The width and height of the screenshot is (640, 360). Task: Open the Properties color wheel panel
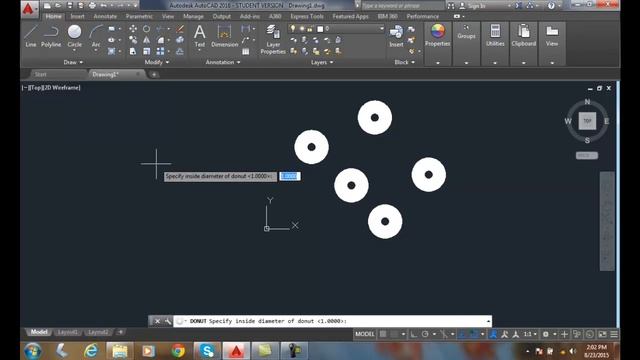click(438, 36)
